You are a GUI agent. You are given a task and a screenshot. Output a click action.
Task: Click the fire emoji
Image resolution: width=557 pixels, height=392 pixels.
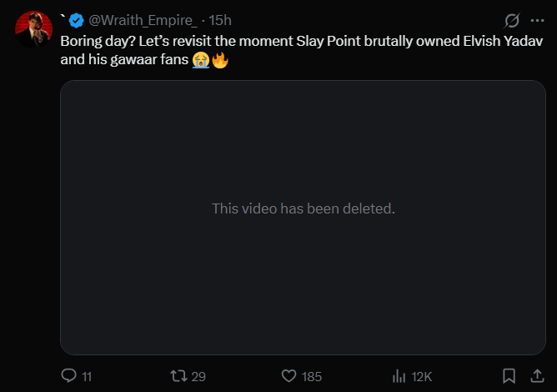click(220, 60)
